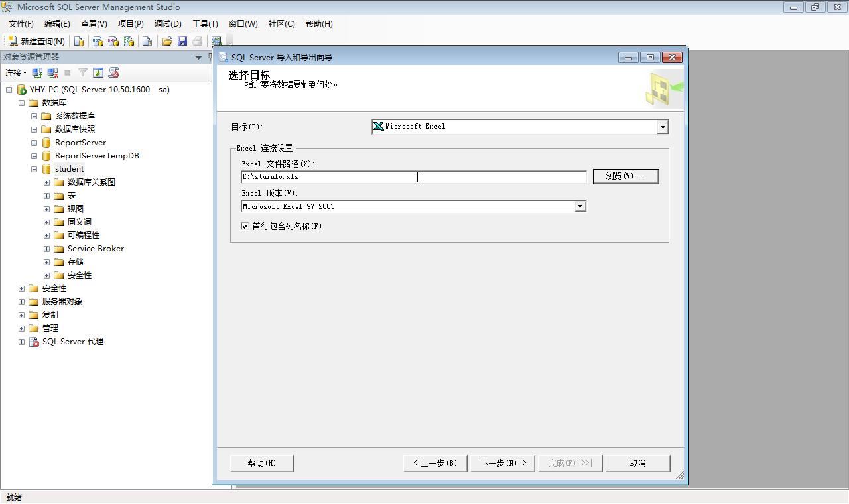The image size is (849, 504).
Task: Click the Activity Monitor icon
Action: pos(216,41)
